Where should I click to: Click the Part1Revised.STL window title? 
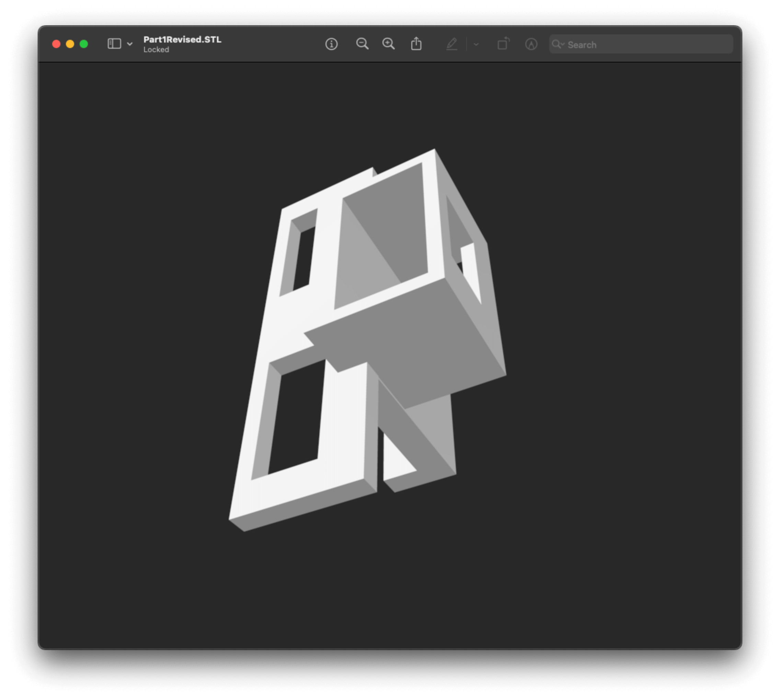pos(182,39)
